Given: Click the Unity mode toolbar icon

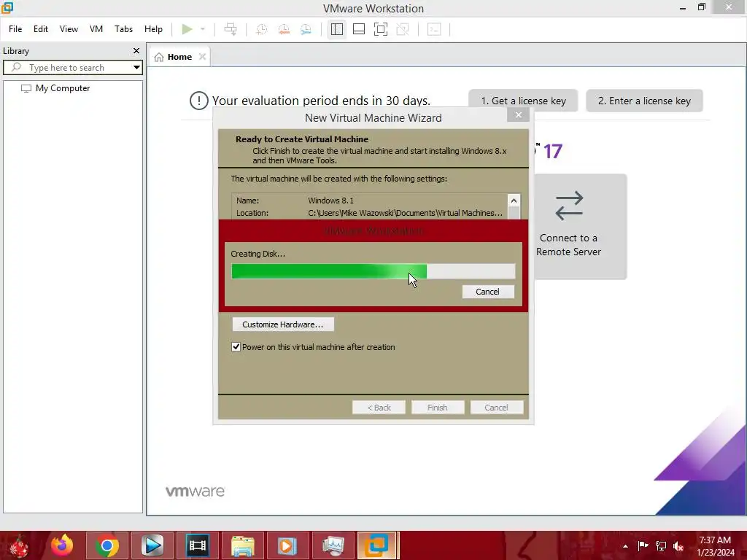Looking at the screenshot, I should point(403,29).
